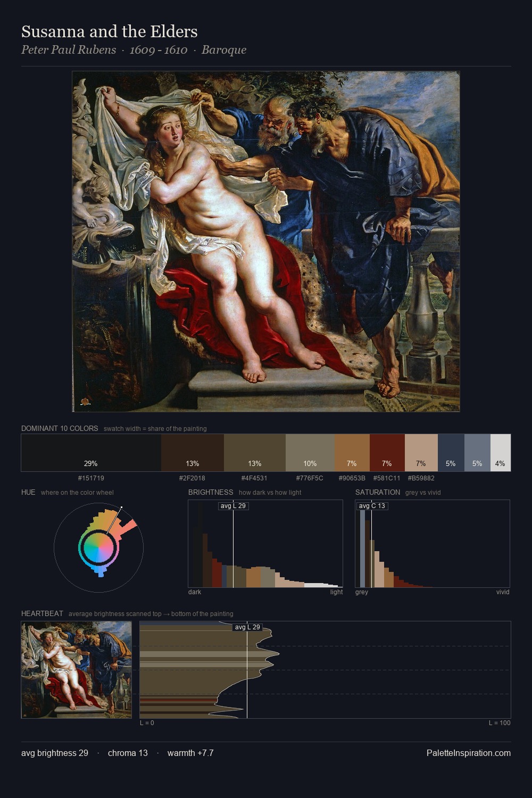Choose the grey-taupe swatch #776F5C
Screen dimensions: 532x798
click(x=310, y=453)
